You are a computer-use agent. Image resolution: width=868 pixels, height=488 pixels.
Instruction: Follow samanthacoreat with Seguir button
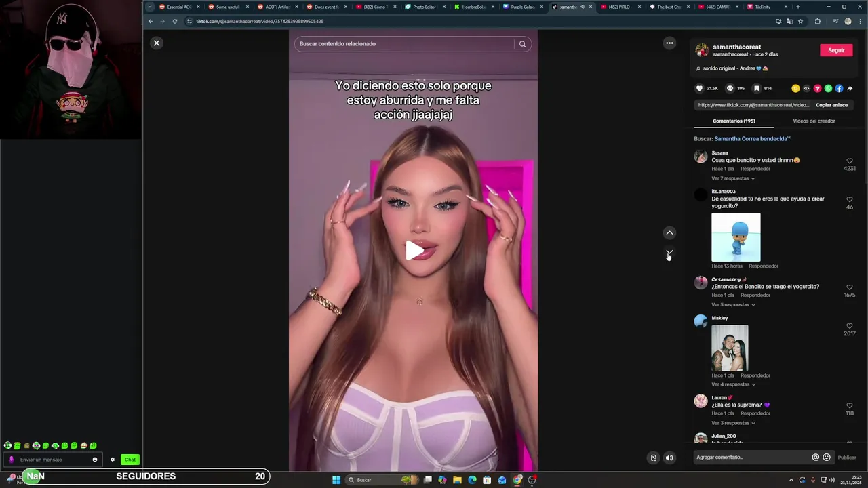[836, 50]
